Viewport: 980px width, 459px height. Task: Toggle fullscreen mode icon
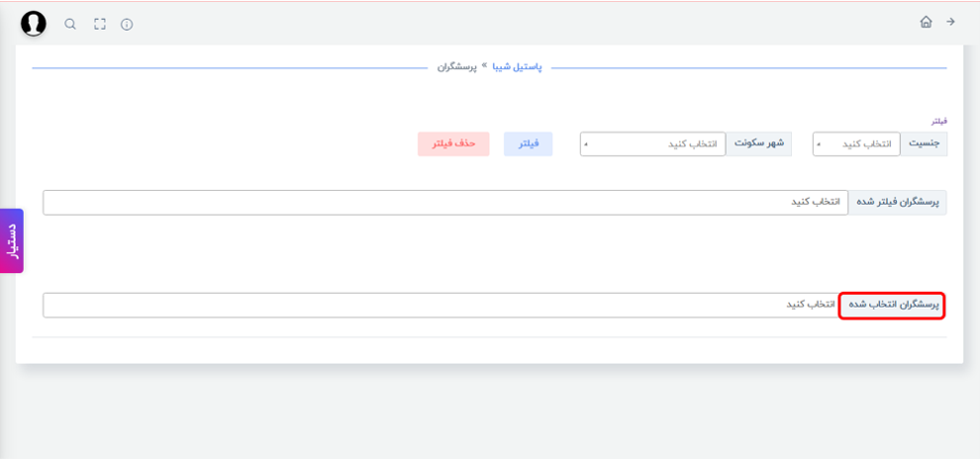click(x=99, y=25)
